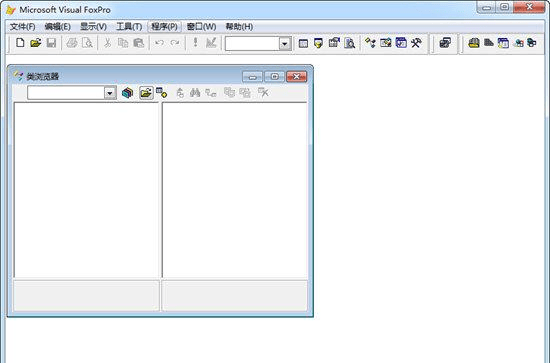Image resolution: width=550 pixels, height=363 pixels.
Task: Click the Redefine icon in Class Browser toolbar
Action: [245, 93]
